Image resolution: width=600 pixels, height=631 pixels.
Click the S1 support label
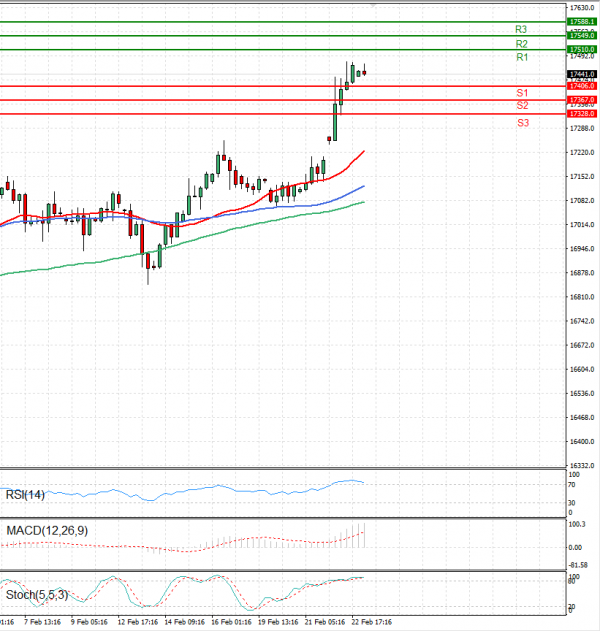(x=522, y=93)
